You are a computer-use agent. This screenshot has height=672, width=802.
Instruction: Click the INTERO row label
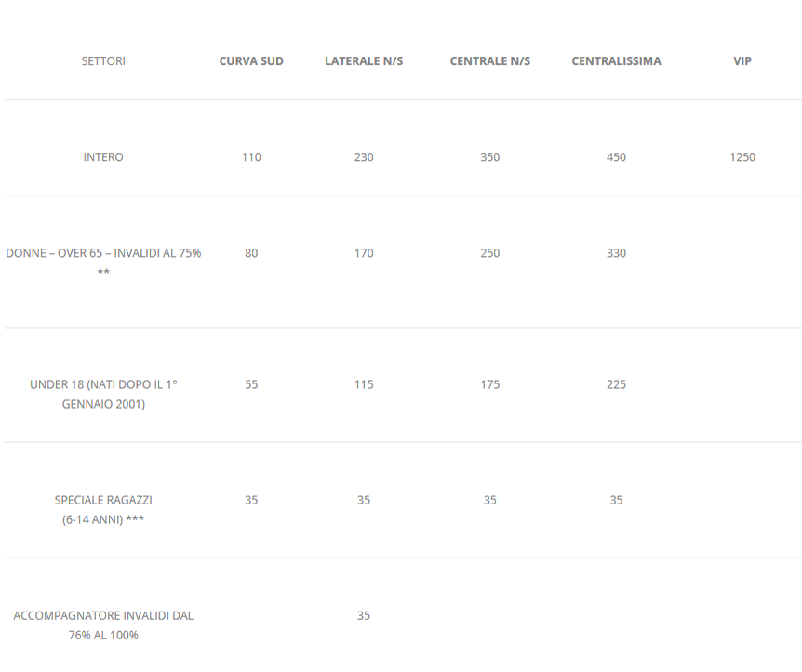(x=103, y=157)
